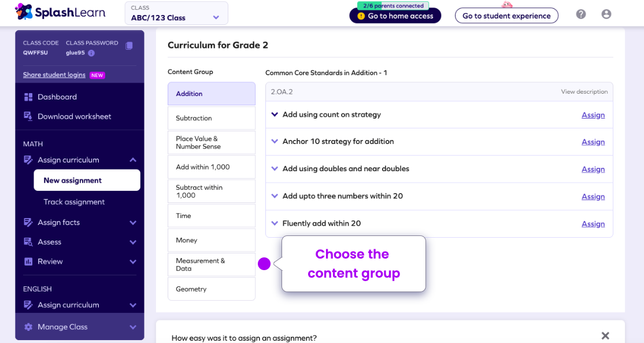Viewport: 644px width, 343px height.
Task: Expand the Fluently add within 20 row
Action: point(275,223)
